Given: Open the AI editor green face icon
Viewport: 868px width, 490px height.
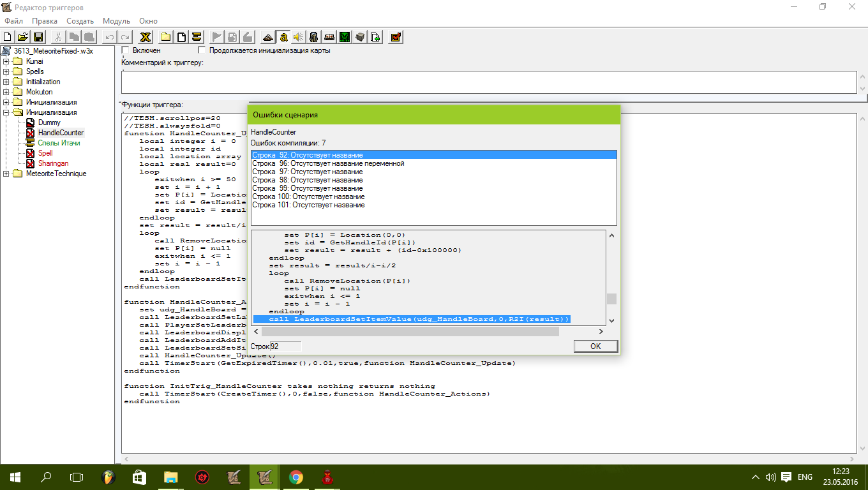Looking at the screenshot, I should (345, 37).
